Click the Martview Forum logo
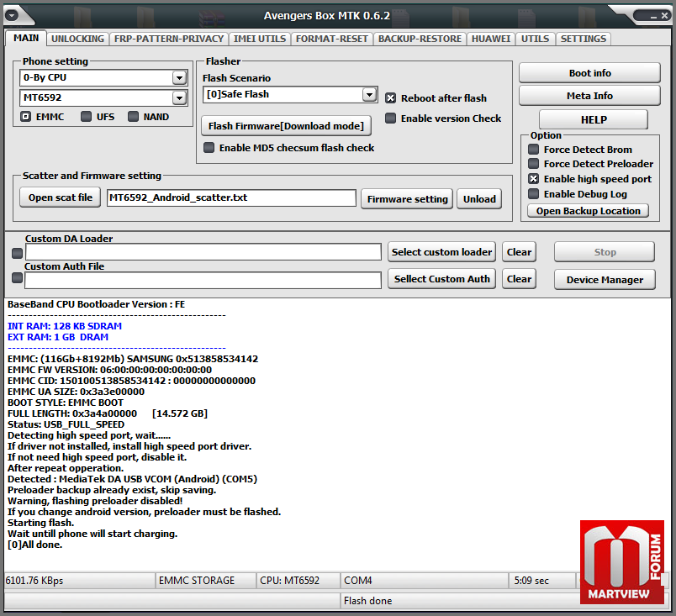This screenshot has height=616, width=676. (624, 561)
